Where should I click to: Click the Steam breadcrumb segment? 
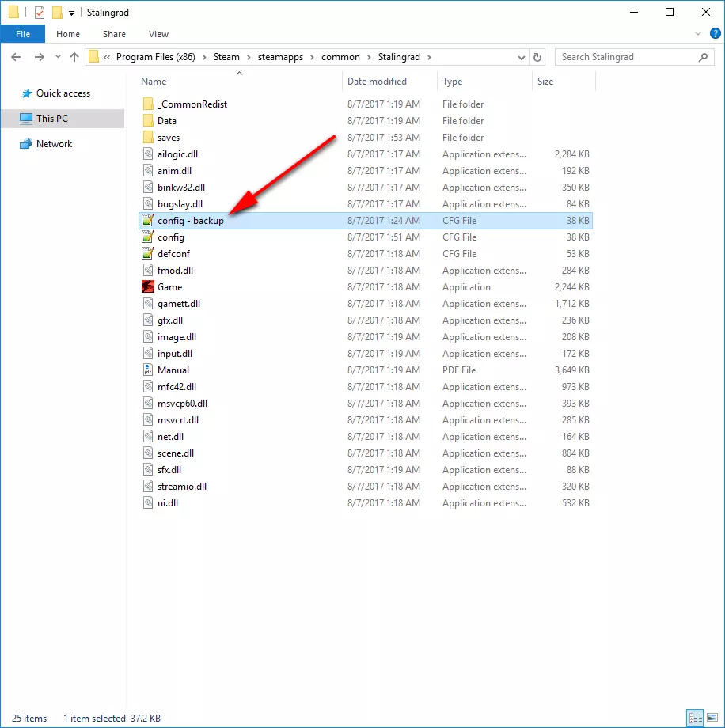coord(226,57)
